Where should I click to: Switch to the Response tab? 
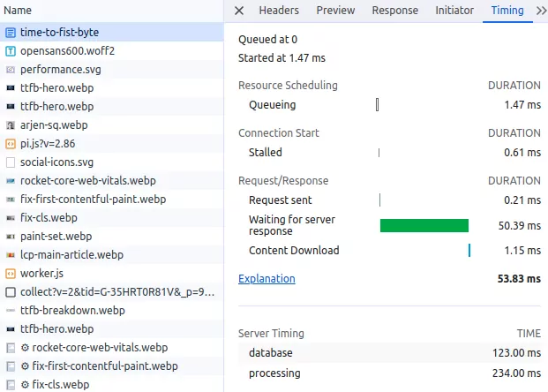coord(395,11)
